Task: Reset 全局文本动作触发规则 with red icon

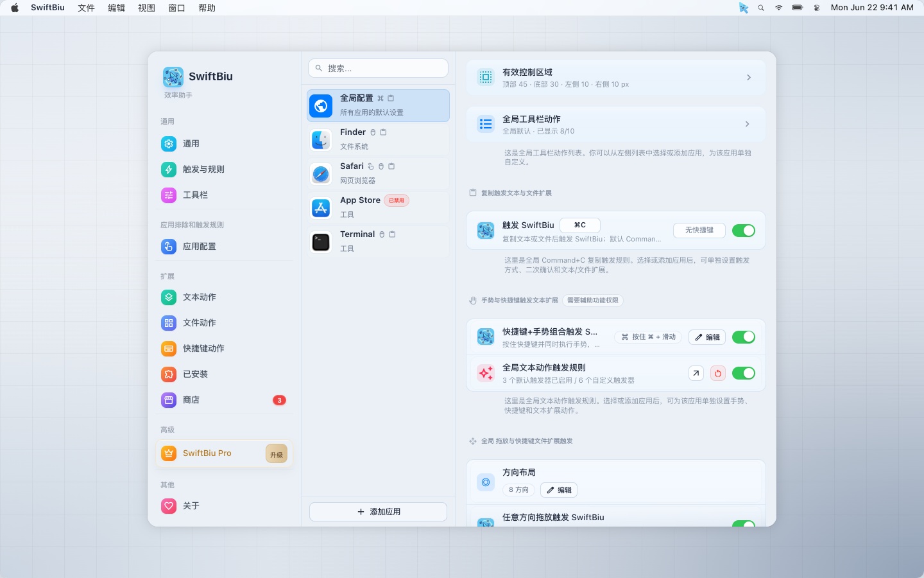Action: (x=718, y=373)
